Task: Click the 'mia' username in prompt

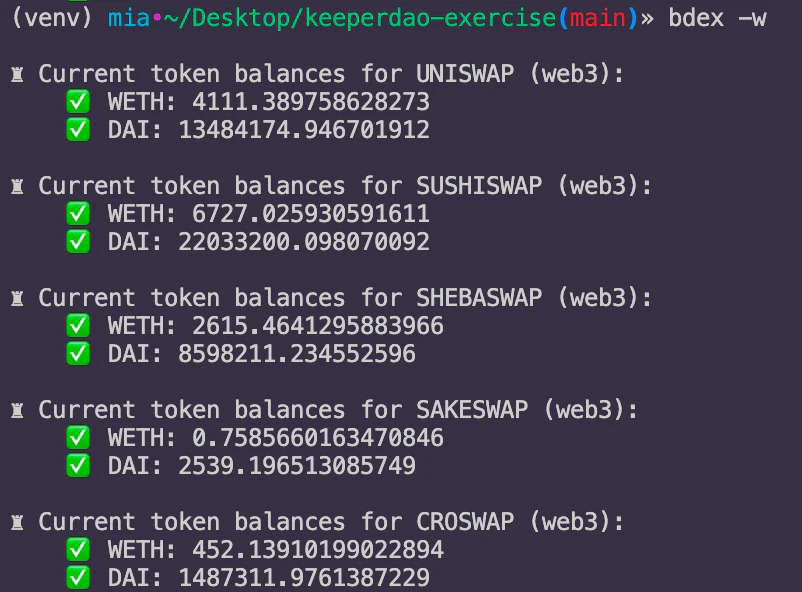Action: pyautogui.click(x=129, y=18)
